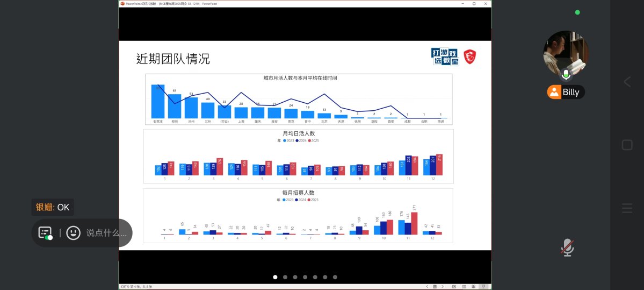Switch to Reading view icon
Viewport: 644px width, 290px height.
pos(474,287)
